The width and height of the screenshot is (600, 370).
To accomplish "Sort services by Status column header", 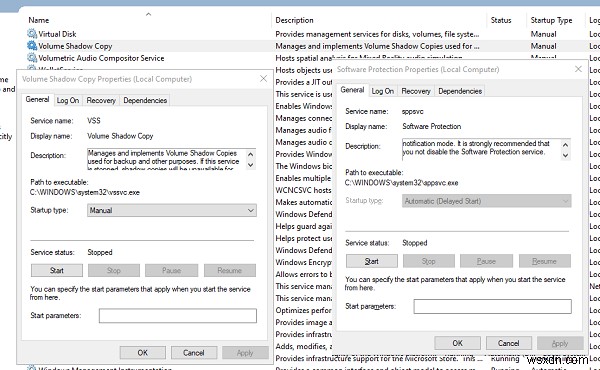I will click(x=501, y=20).
